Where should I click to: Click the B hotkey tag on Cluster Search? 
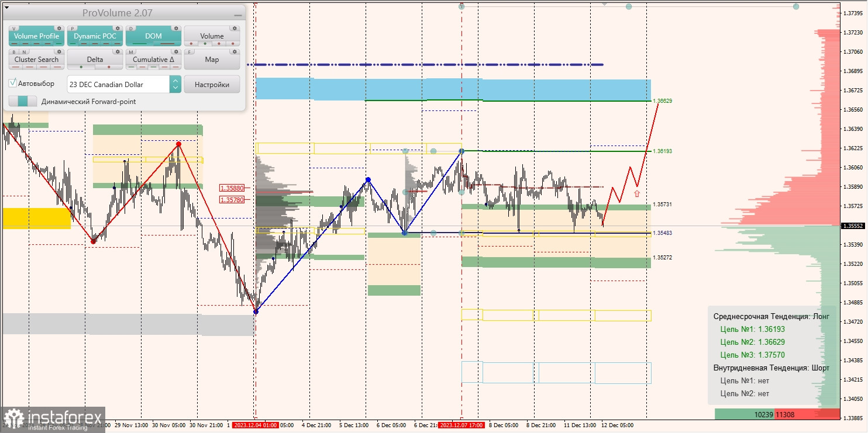coord(14,51)
